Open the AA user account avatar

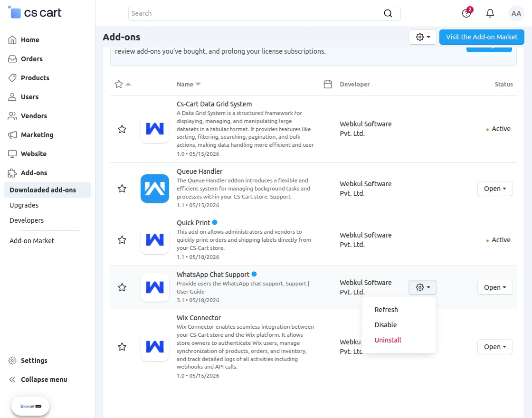coord(516,13)
